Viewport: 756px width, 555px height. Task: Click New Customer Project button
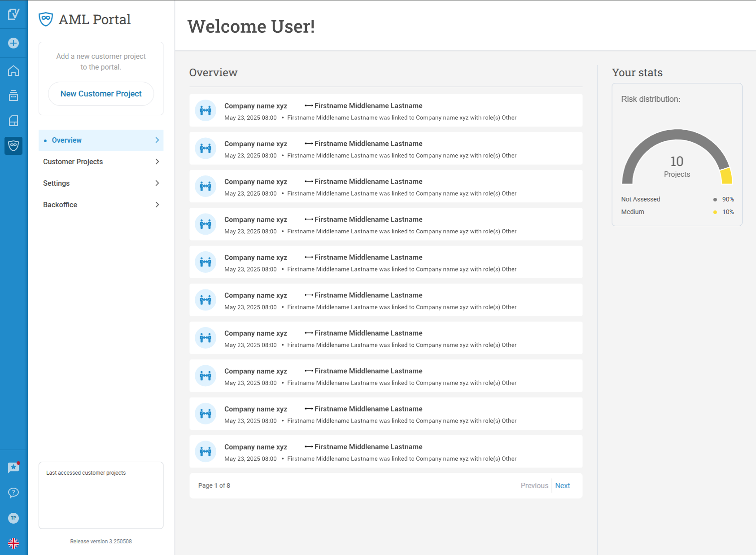tap(101, 94)
